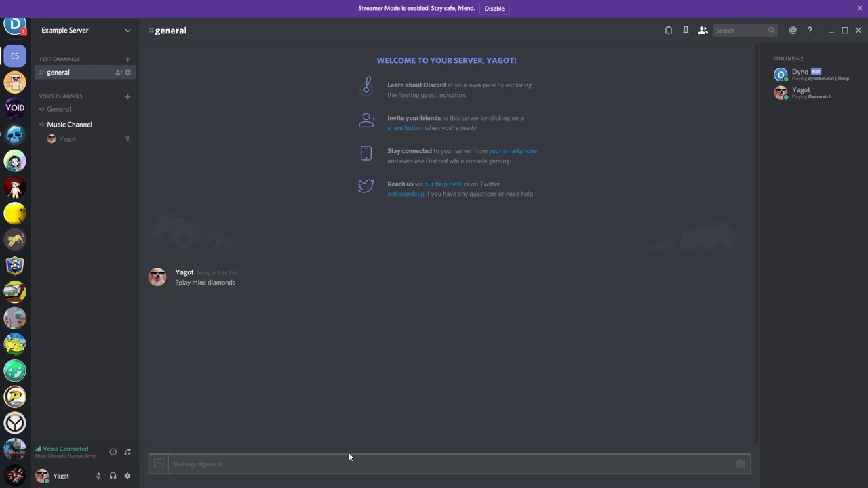Collapse the TEXT CHANNELS category
The image size is (868, 488).
coord(59,60)
